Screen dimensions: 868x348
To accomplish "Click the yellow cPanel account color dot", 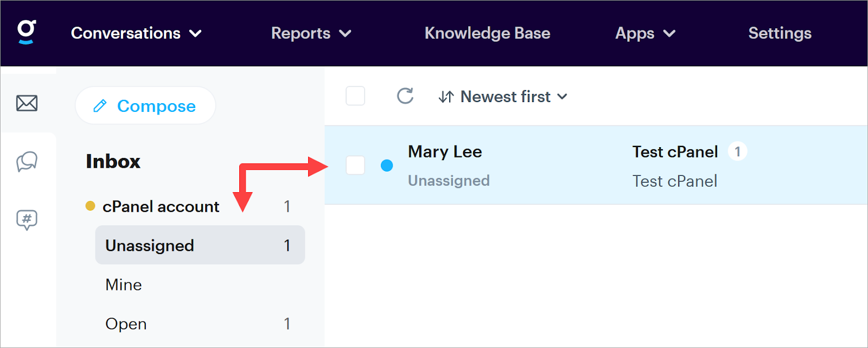I will pos(91,206).
